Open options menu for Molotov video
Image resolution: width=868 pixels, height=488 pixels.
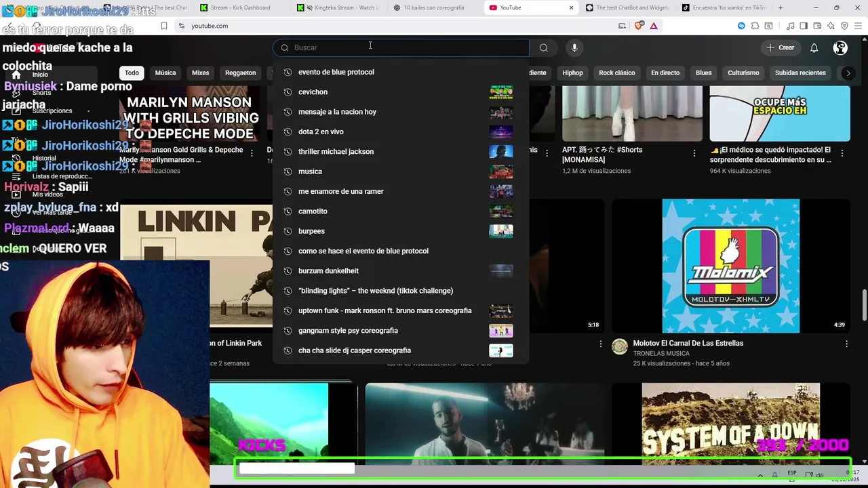pos(846,344)
